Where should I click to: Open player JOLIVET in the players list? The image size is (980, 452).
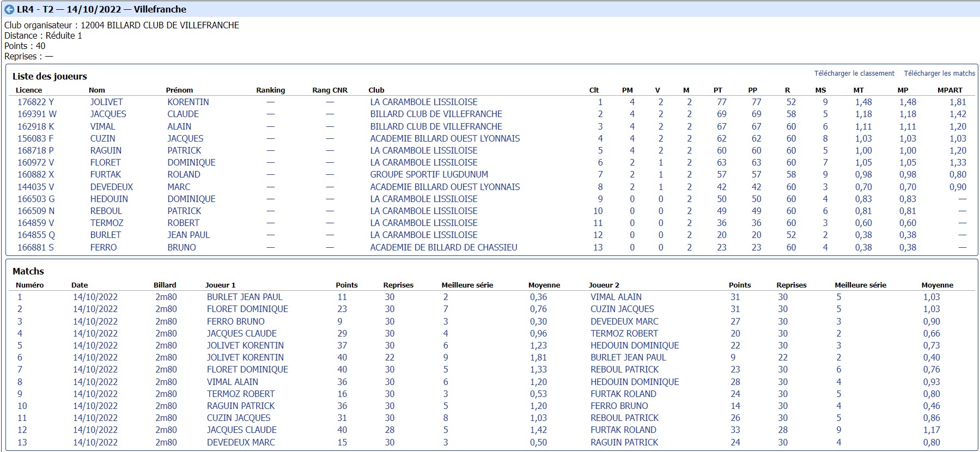[106, 102]
